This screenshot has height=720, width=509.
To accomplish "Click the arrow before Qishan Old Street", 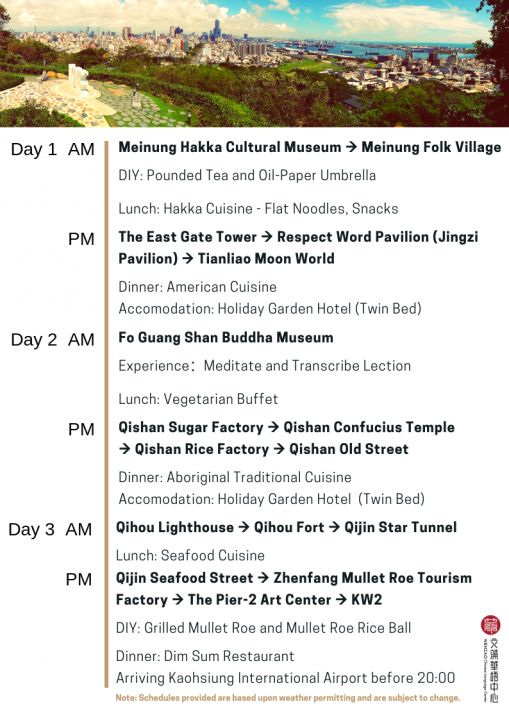I will pyautogui.click(x=279, y=449).
